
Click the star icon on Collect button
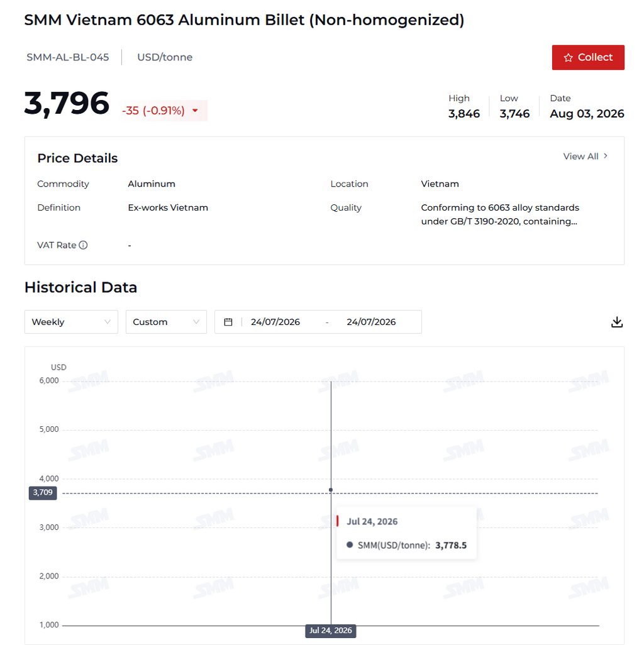[568, 58]
